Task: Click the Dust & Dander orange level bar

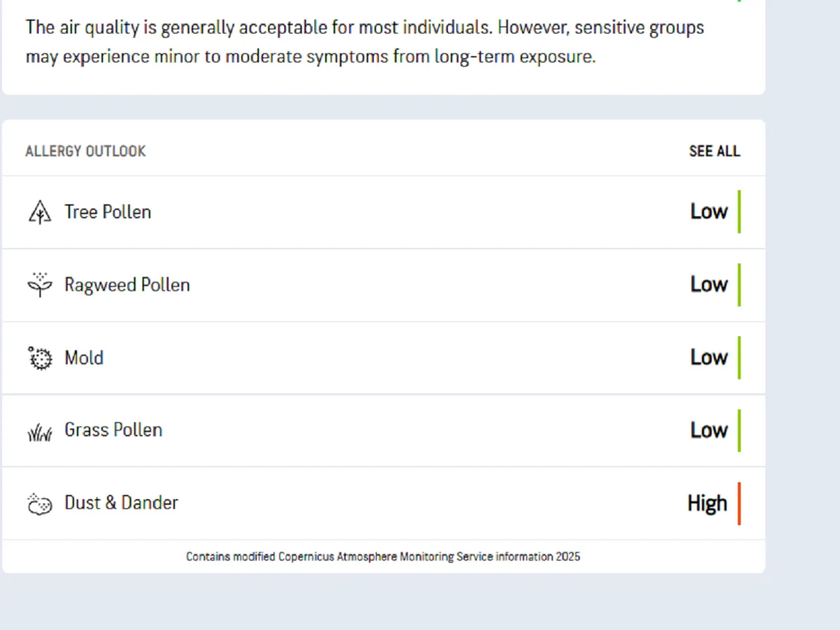Action: [739, 503]
